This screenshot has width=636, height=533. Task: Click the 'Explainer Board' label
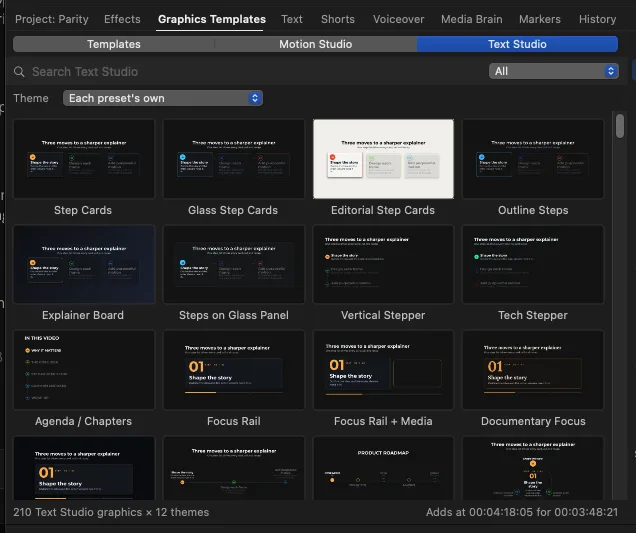coord(83,315)
